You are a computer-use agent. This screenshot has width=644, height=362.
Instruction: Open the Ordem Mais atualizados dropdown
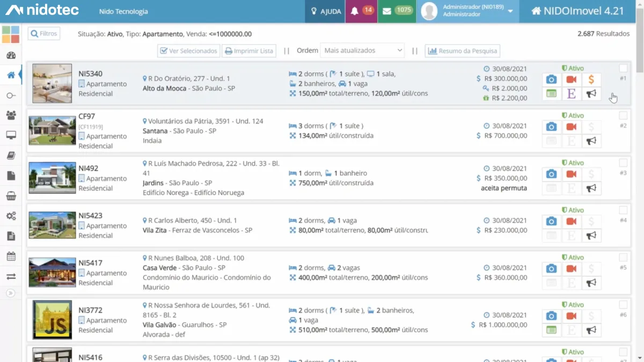(x=362, y=50)
